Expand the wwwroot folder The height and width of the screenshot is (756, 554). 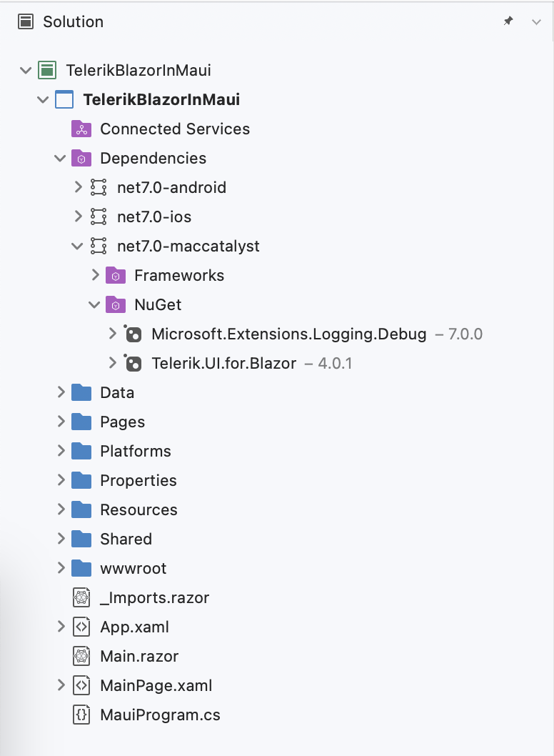click(61, 568)
